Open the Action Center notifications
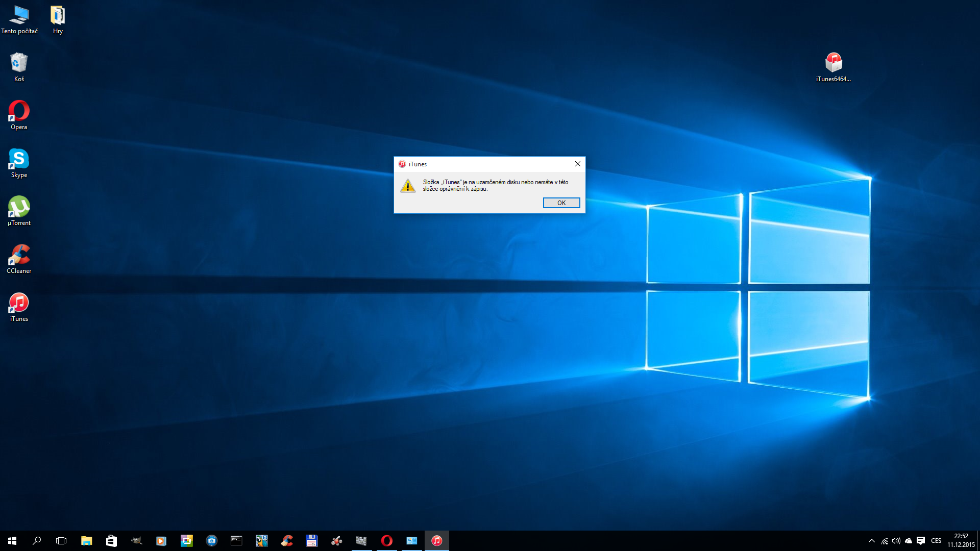 click(921, 541)
